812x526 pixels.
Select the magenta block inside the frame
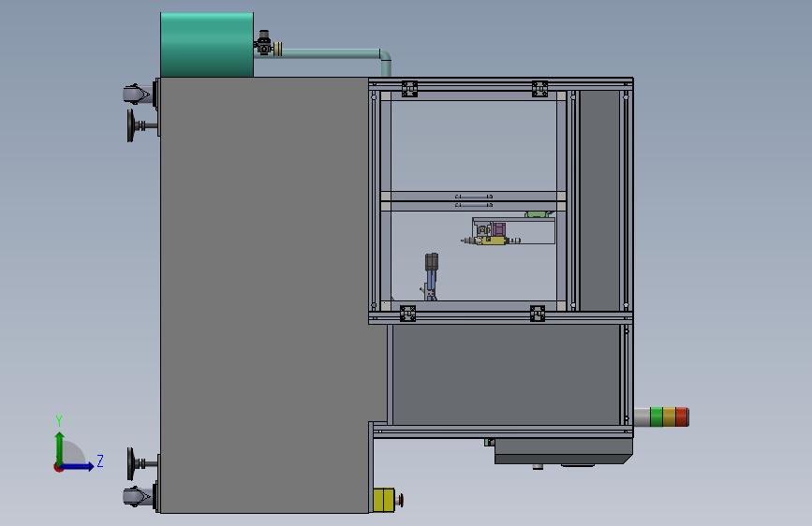[x=498, y=229]
